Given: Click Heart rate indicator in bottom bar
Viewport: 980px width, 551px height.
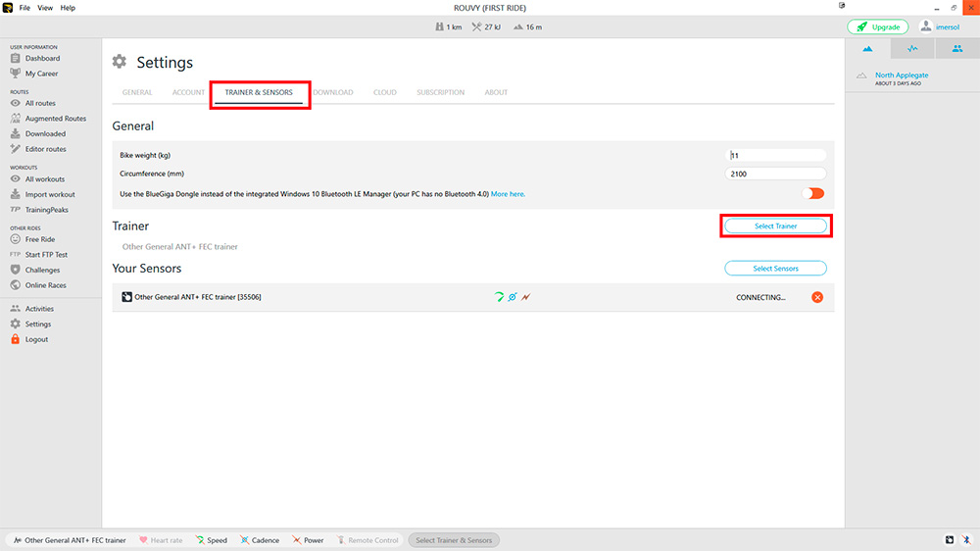Looking at the screenshot, I should point(161,540).
